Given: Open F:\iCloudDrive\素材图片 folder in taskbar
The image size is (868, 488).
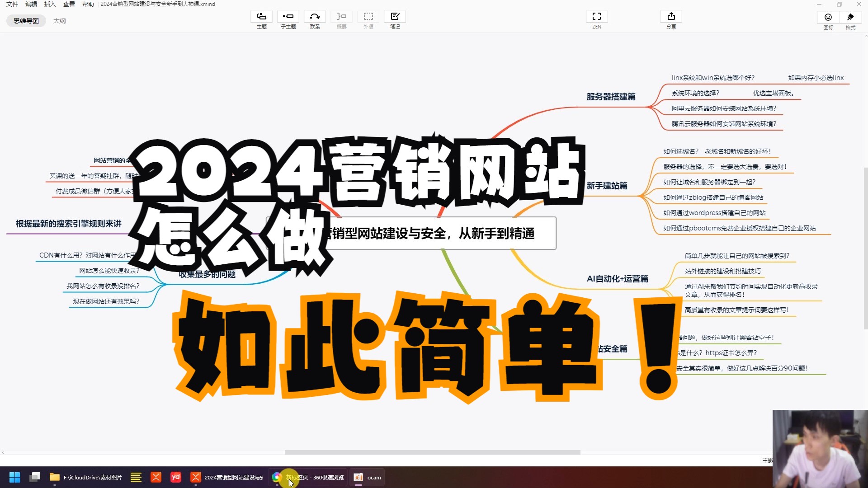Looking at the screenshot, I should coord(86,477).
